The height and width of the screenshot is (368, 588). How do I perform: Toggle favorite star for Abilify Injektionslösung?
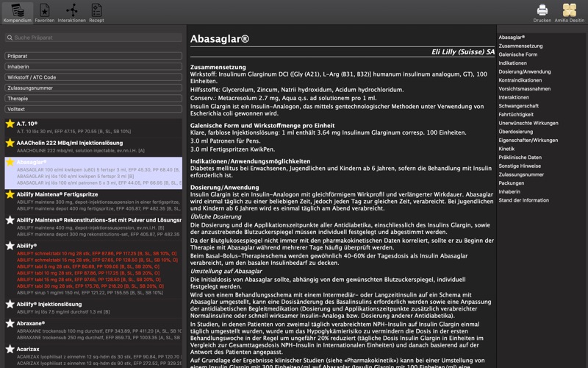pyautogui.click(x=10, y=304)
